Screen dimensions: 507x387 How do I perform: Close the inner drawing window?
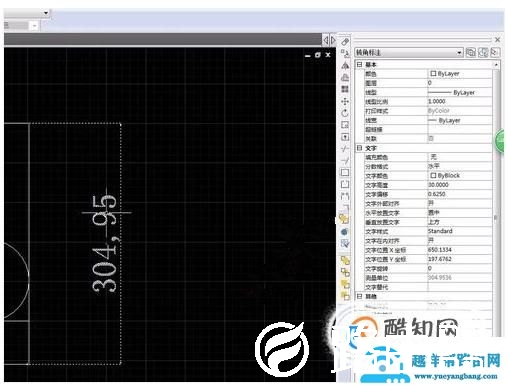pyautogui.click(x=328, y=55)
